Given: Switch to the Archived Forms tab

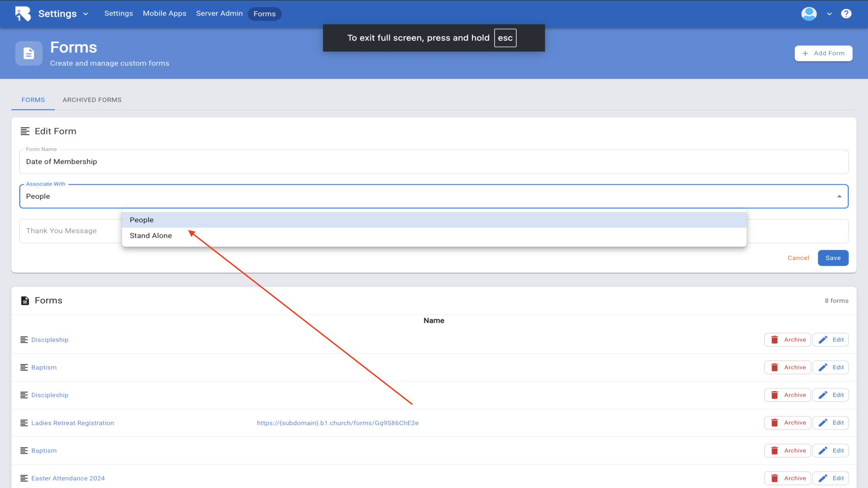Looking at the screenshot, I should (92, 100).
